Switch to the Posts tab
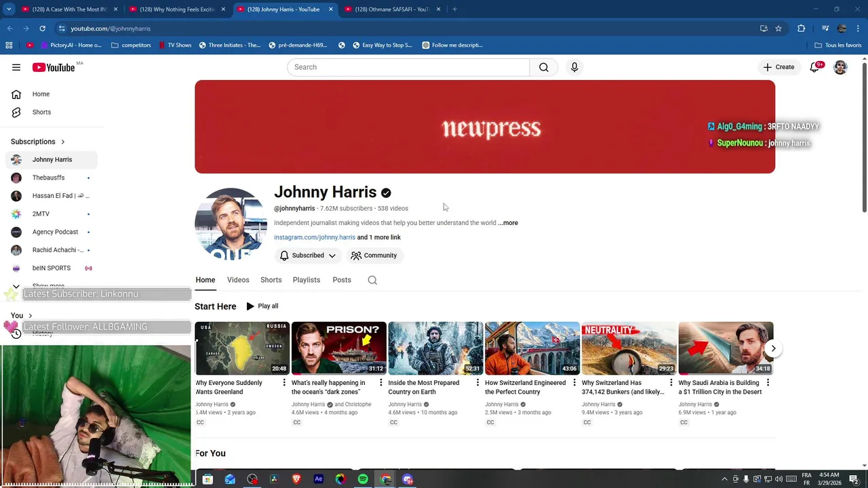 (342, 280)
